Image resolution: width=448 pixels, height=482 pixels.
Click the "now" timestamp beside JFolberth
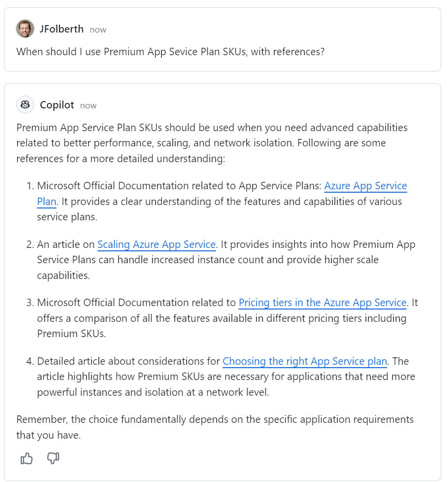pos(98,30)
